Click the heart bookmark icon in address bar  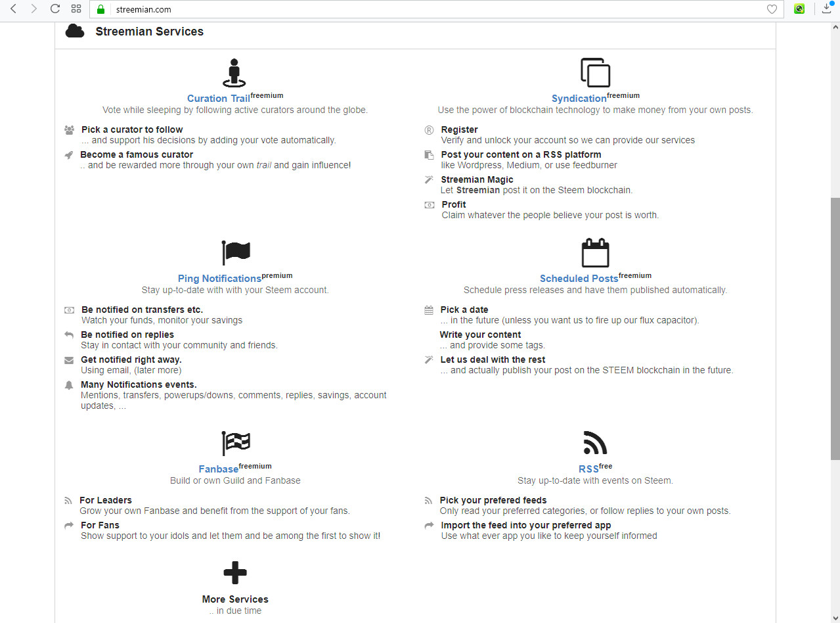tap(772, 9)
